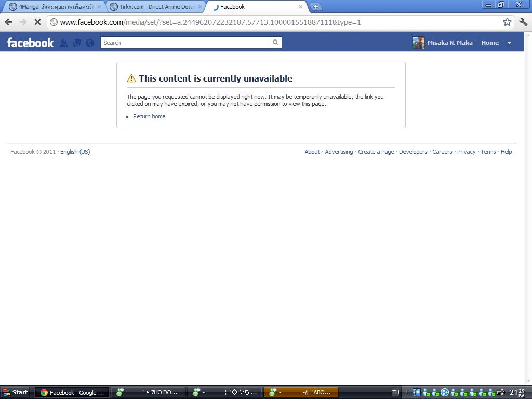
Task: Open the highlighted ABO messenger taskbar window
Action: pyautogui.click(x=301, y=393)
